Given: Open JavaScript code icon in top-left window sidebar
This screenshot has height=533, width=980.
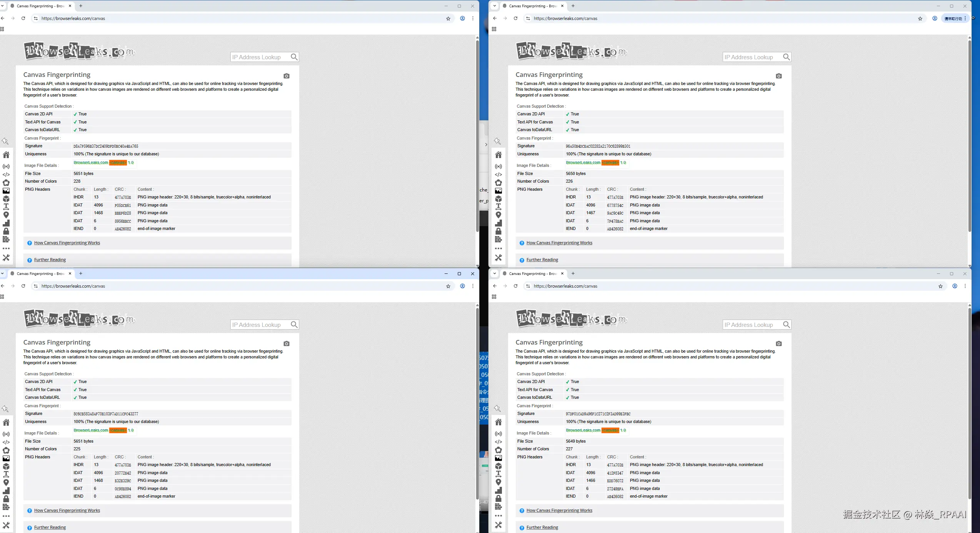Looking at the screenshot, I should tap(6, 175).
